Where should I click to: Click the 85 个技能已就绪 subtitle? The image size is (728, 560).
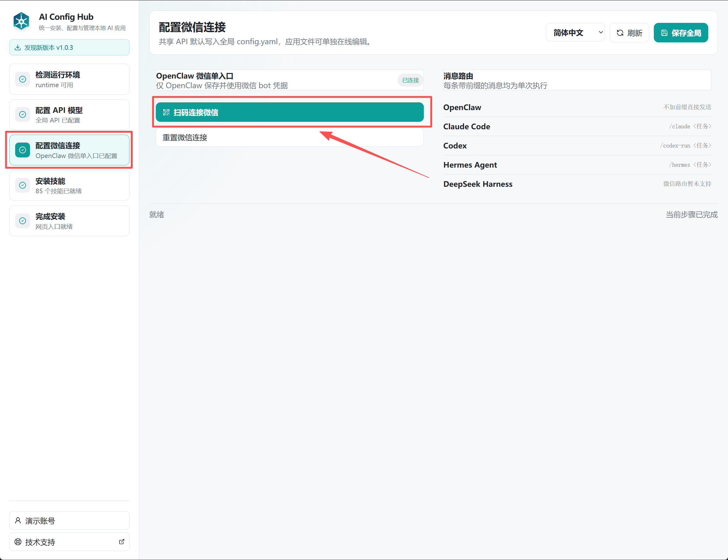click(59, 191)
